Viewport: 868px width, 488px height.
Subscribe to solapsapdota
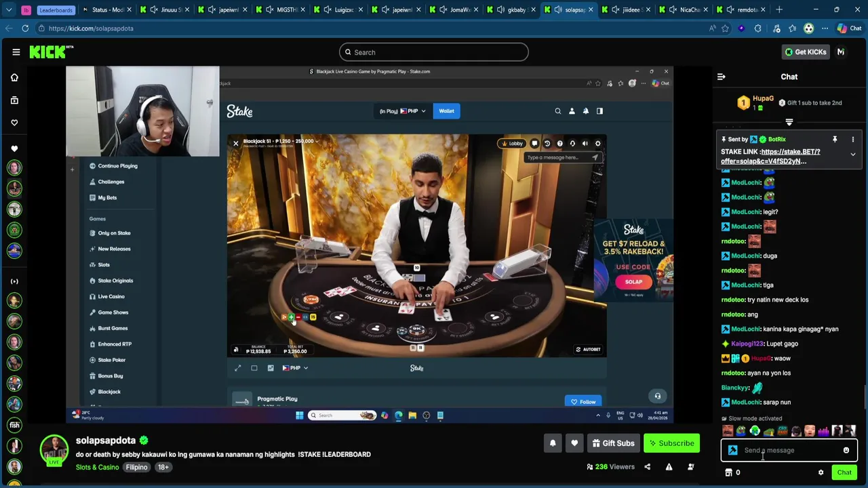tap(671, 443)
